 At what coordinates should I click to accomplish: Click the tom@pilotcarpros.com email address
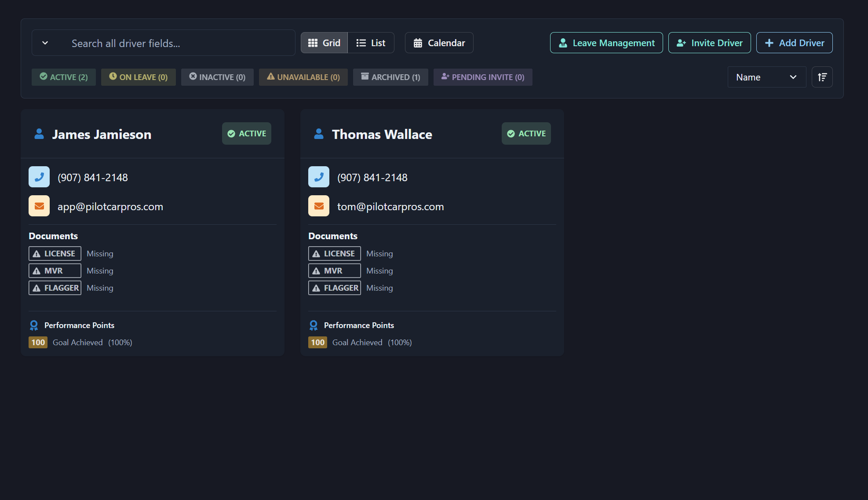390,207
